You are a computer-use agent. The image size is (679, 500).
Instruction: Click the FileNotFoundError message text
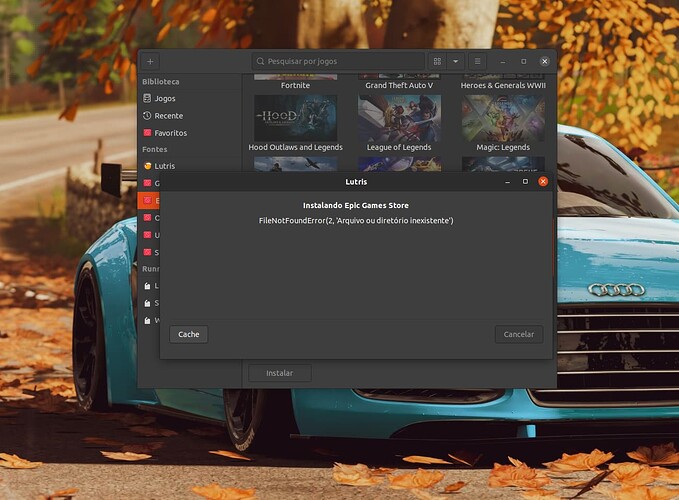[x=356, y=220]
